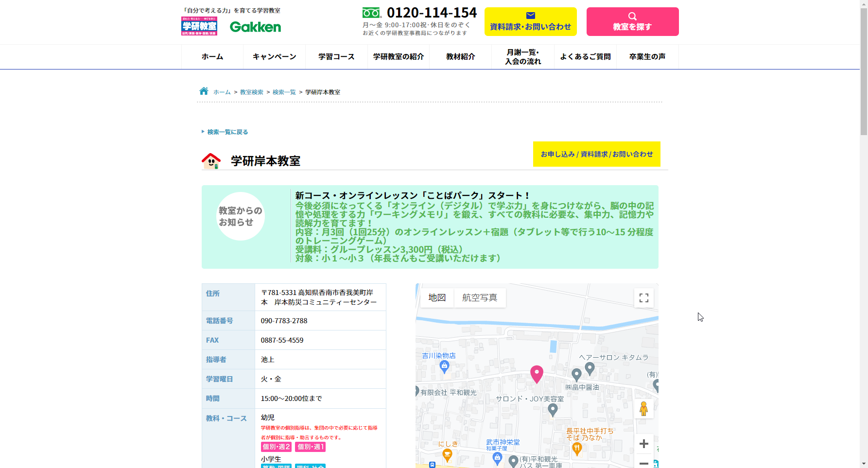Click the ㈱畠中醤油 map pin

click(576, 375)
